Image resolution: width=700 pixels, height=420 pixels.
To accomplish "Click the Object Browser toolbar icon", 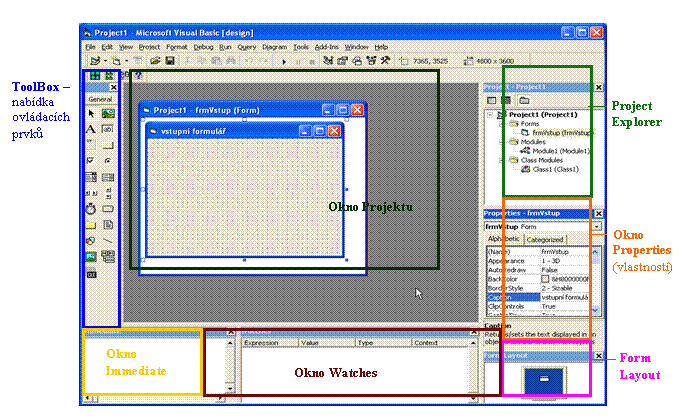I will pyautogui.click(x=371, y=61).
